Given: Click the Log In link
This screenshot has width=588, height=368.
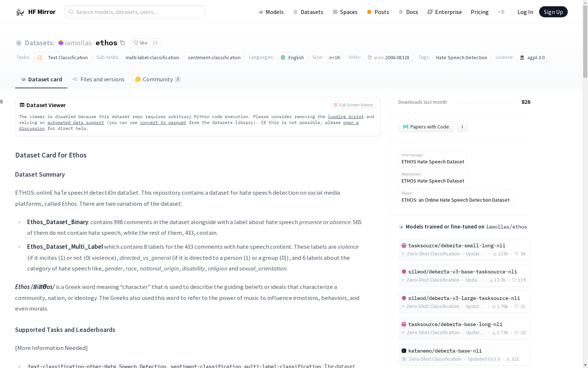Looking at the screenshot, I should click(x=525, y=12).
